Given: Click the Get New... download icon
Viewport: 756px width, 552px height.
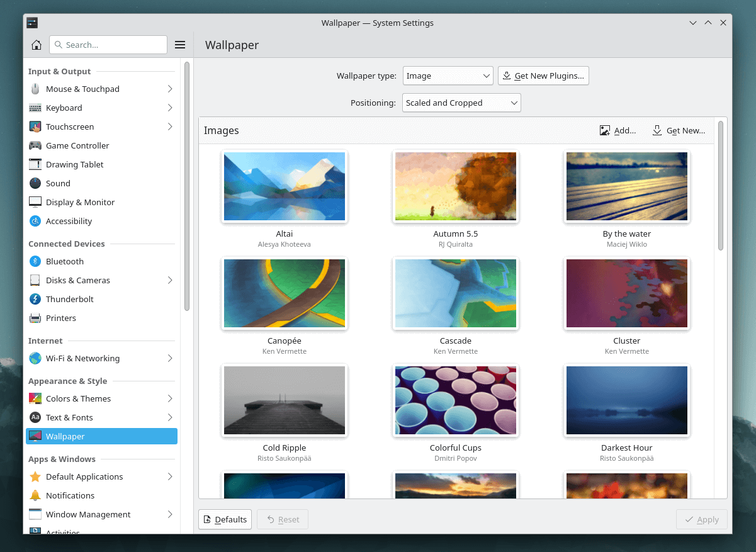Looking at the screenshot, I should click(x=657, y=130).
